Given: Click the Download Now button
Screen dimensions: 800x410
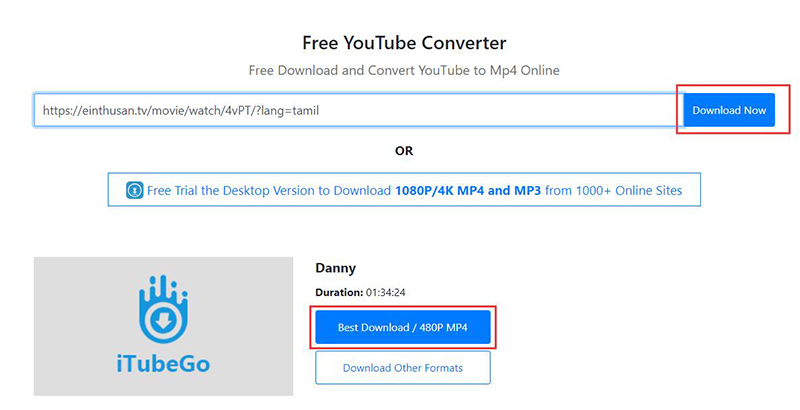Looking at the screenshot, I should [729, 110].
